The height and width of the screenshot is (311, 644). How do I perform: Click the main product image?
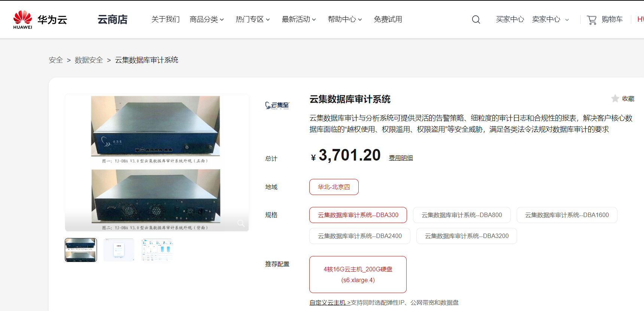[157, 163]
